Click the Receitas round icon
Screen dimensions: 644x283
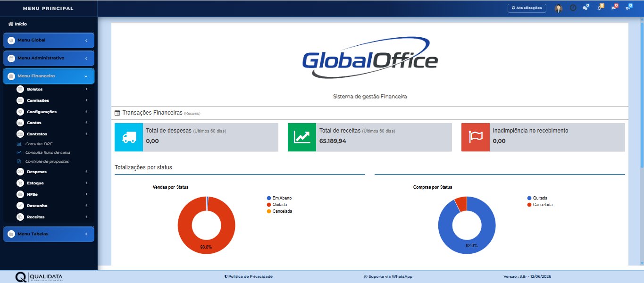click(x=20, y=217)
